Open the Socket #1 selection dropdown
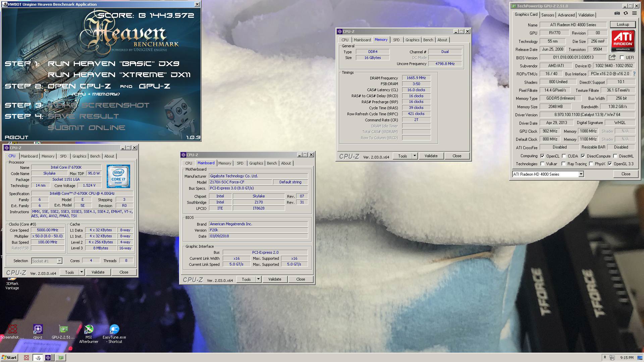The height and width of the screenshot is (362, 644). tap(47, 261)
